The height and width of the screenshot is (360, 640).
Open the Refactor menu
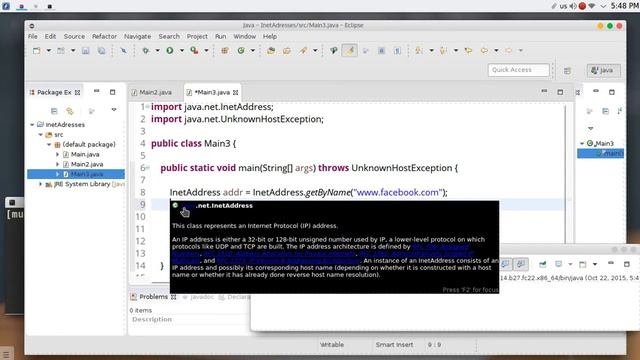(x=104, y=36)
